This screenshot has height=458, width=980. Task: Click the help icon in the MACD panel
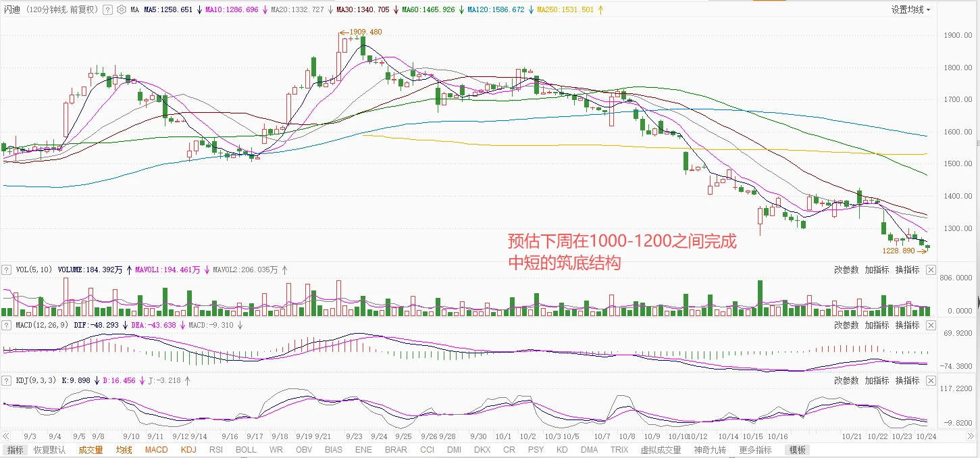(x=7, y=325)
